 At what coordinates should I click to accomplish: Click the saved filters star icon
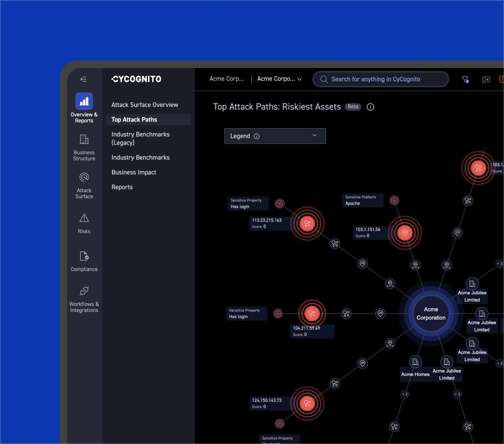point(465,79)
